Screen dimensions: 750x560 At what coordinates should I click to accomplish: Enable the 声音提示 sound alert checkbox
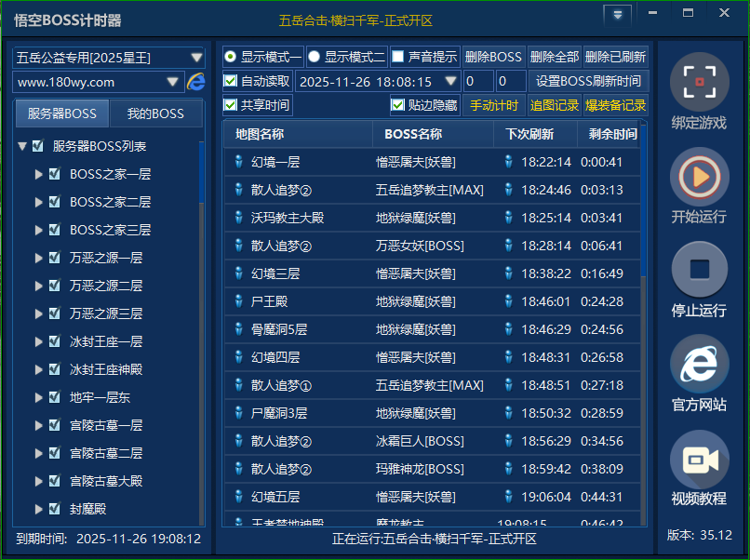(397, 57)
